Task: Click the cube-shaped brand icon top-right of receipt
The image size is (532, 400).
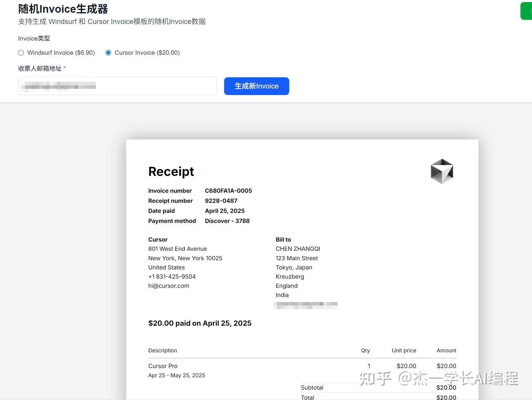Action: tap(442, 171)
